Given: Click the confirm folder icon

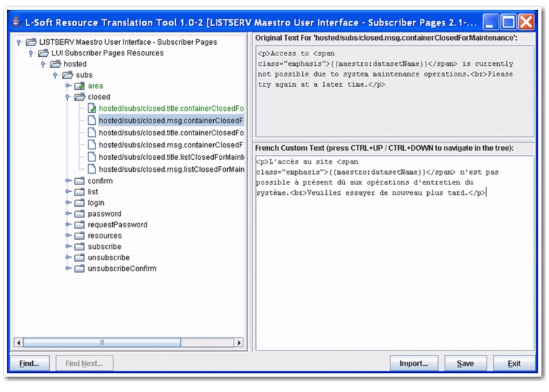Looking at the screenshot, I should point(80,181).
